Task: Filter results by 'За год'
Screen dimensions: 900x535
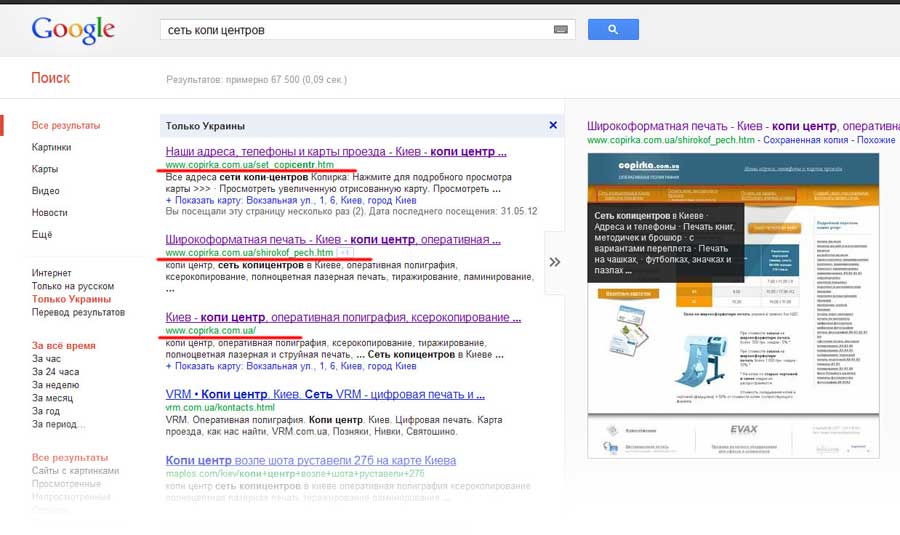Action: [x=46, y=411]
